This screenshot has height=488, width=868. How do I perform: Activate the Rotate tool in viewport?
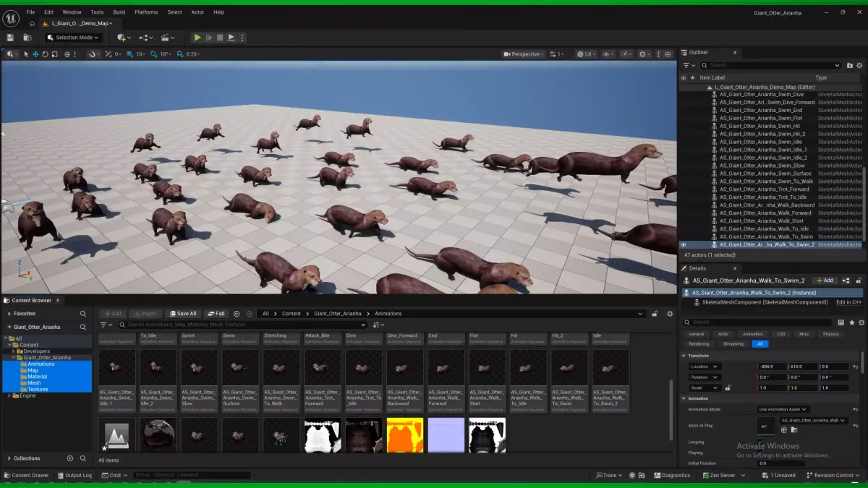(45, 54)
